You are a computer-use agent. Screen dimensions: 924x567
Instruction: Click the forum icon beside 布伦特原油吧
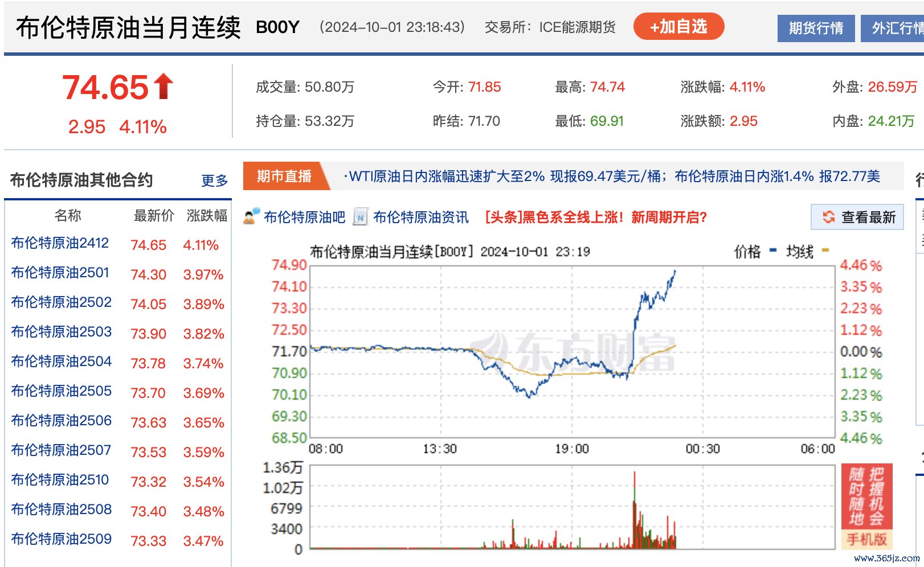251,217
